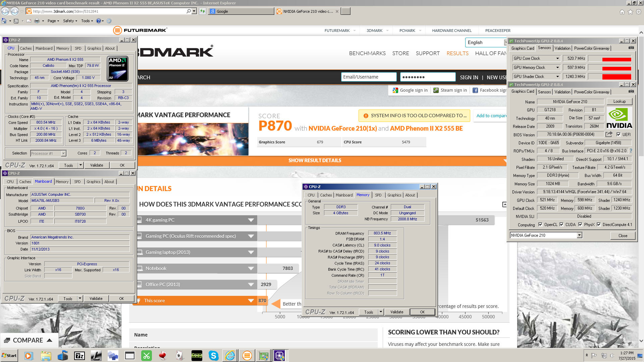Click the IE home icon at top right
The width and height of the screenshot is (644, 362).
tap(622, 12)
